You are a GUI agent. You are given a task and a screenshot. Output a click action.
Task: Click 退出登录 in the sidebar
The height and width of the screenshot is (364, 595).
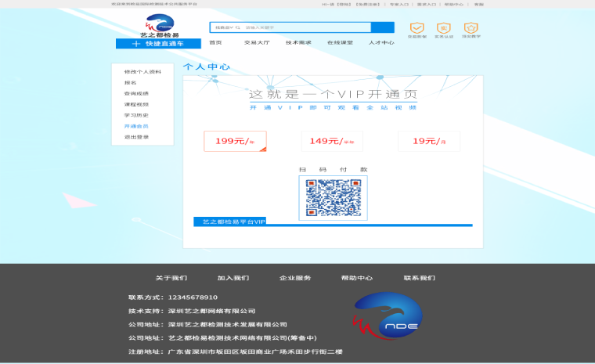pyautogui.click(x=136, y=137)
